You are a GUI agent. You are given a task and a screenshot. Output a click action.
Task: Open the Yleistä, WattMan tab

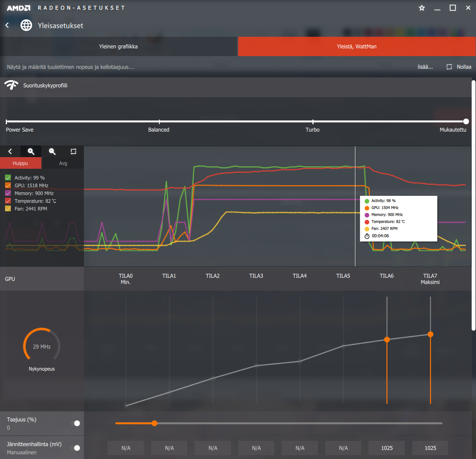(x=357, y=46)
